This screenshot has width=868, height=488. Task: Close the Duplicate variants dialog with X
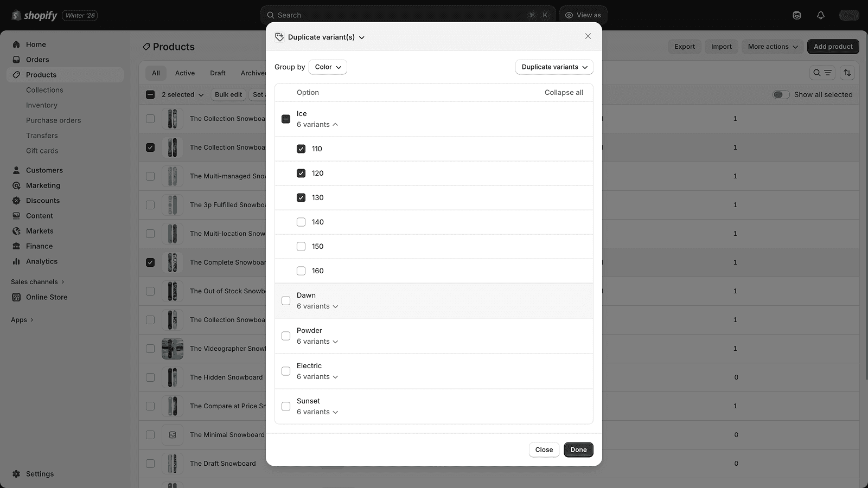[x=588, y=36]
